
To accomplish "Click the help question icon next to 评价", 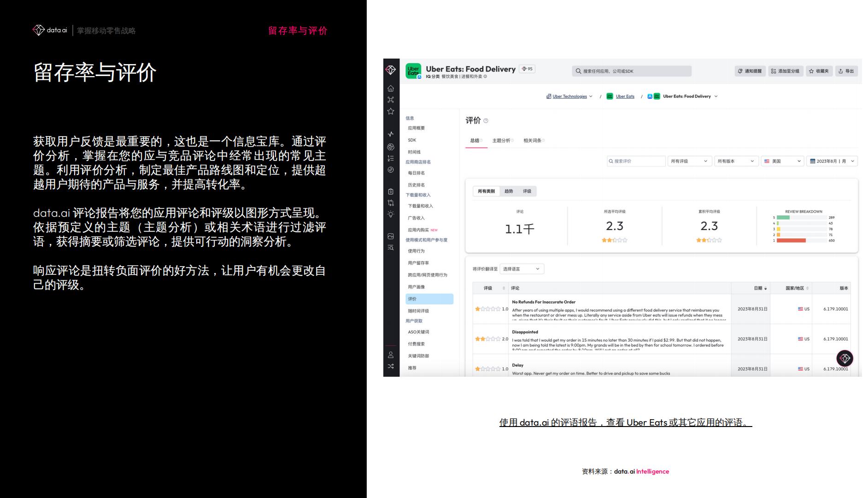I will pos(486,121).
